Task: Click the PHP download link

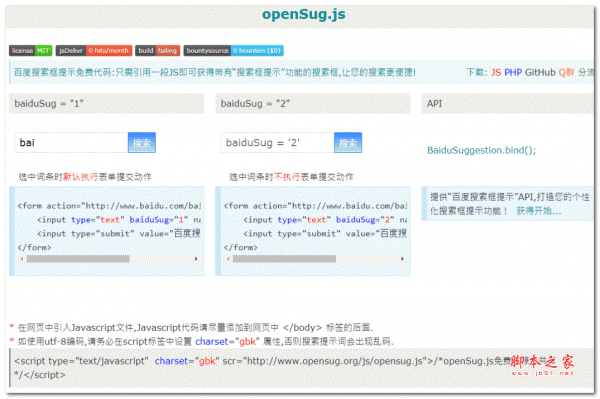Action: 513,72
